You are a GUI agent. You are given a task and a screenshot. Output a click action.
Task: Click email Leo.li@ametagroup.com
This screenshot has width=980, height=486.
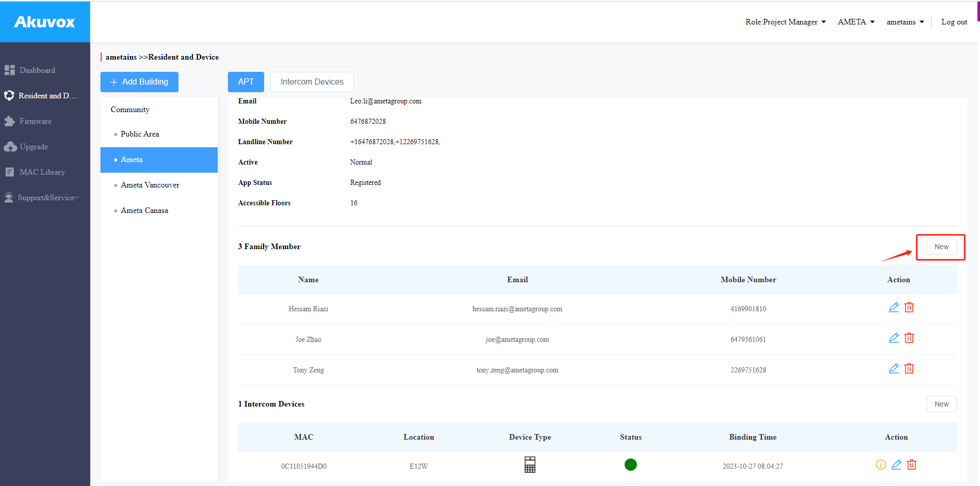[x=385, y=101]
